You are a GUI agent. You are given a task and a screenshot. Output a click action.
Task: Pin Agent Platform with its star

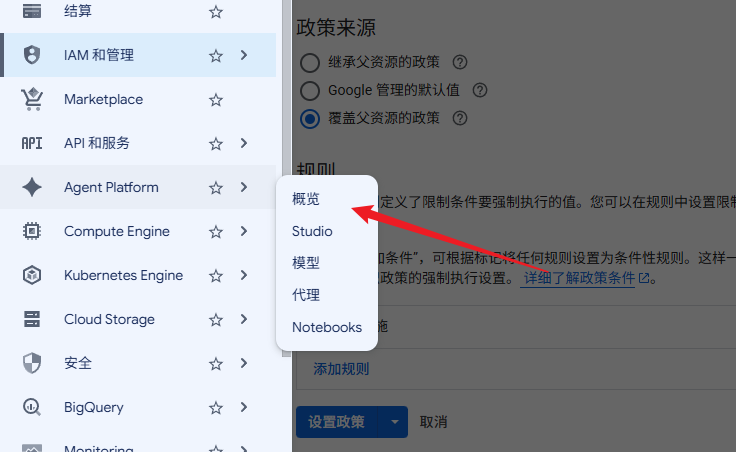[216, 188]
